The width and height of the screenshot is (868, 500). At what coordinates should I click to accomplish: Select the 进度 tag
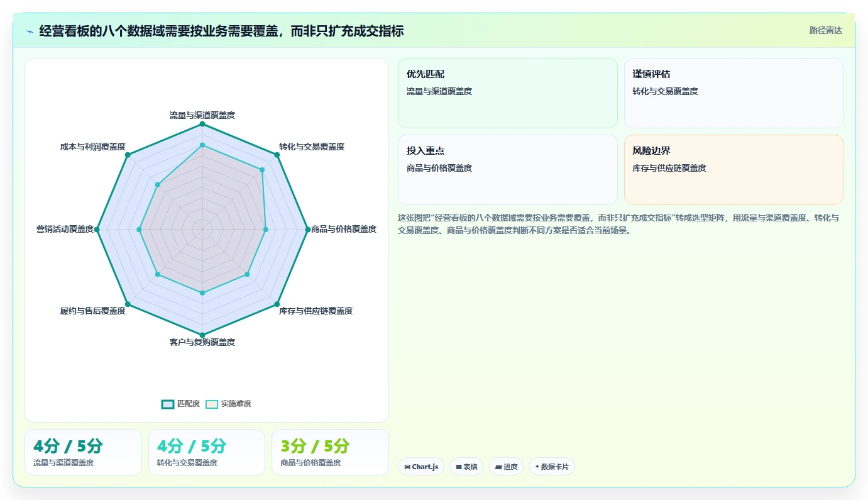(x=506, y=467)
